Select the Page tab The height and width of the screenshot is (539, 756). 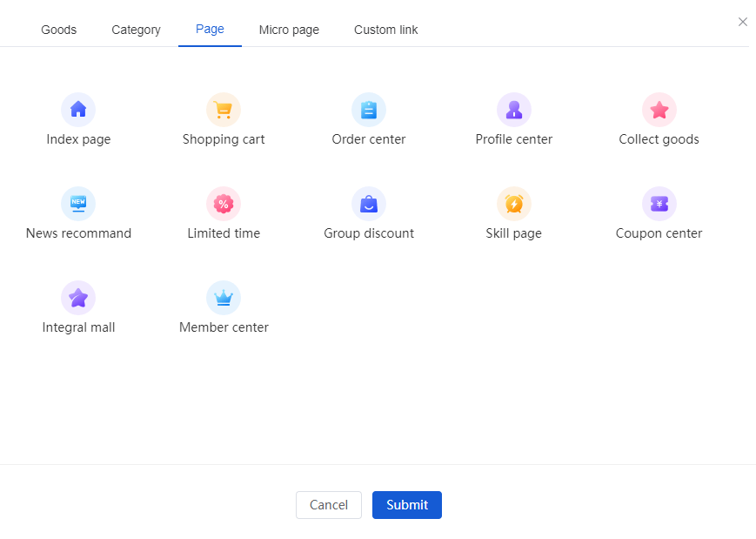click(210, 29)
